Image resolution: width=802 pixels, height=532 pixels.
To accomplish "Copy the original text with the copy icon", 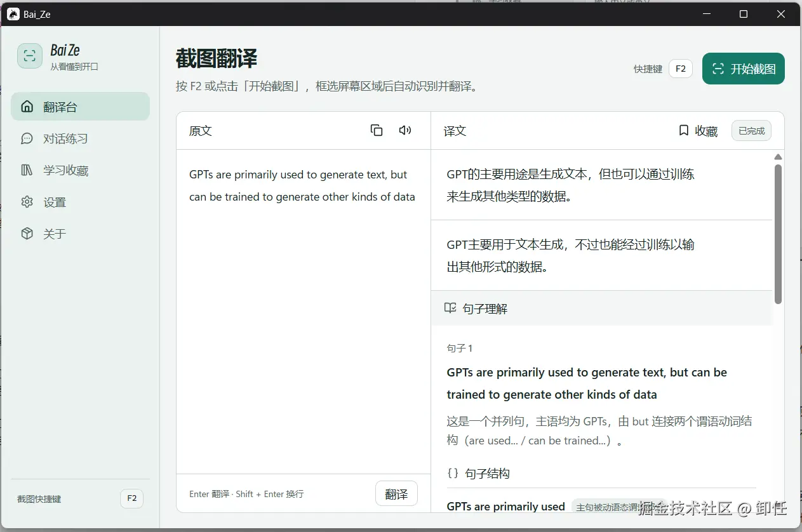I will (377, 130).
